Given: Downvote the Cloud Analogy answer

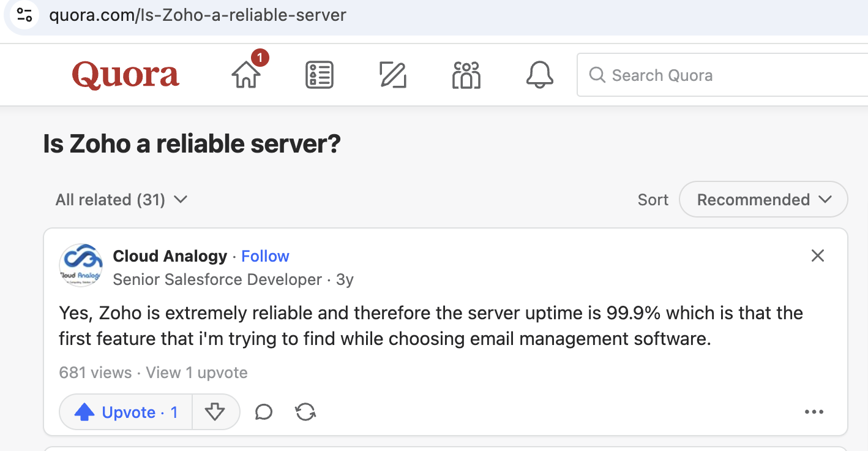Looking at the screenshot, I should click(x=215, y=412).
